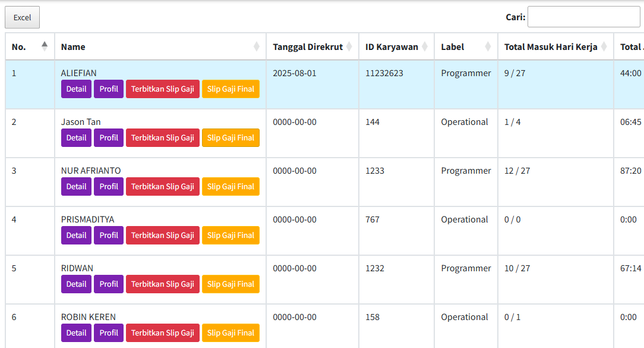This screenshot has height=348, width=644.
Task: Click sort icon for ID Karyawan column
Action: 425,46
